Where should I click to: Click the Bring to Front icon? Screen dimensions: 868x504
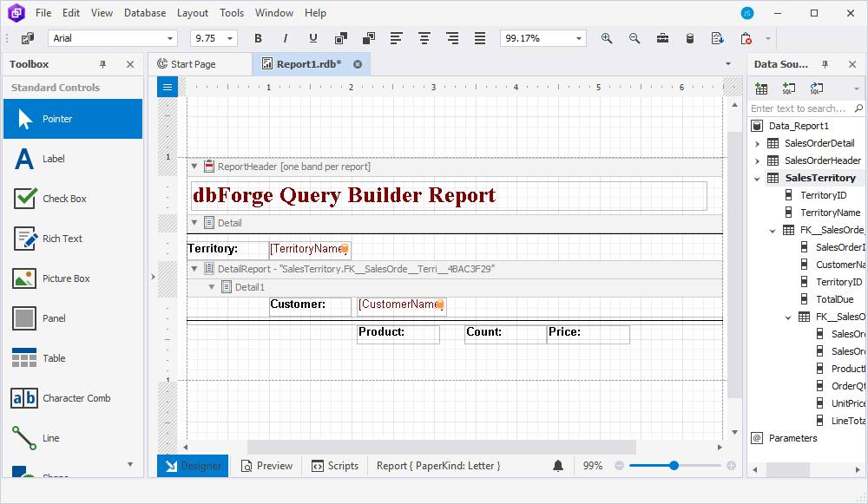(x=341, y=38)
